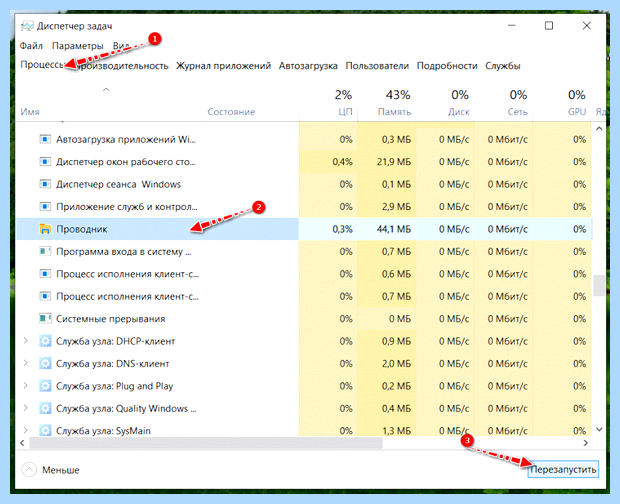Sort by the Состояние column header
Viewport: 620px width, 504px height.
231,112
